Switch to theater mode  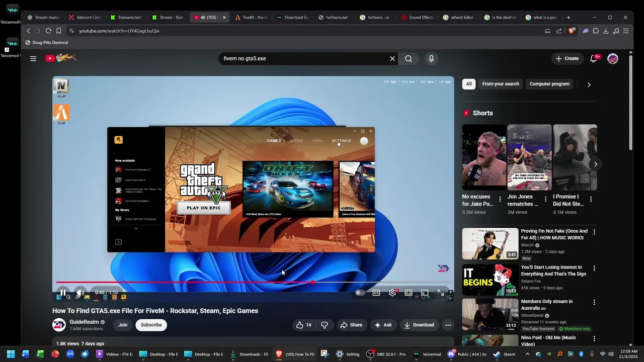pyautogui.click(x=409, y=293)
